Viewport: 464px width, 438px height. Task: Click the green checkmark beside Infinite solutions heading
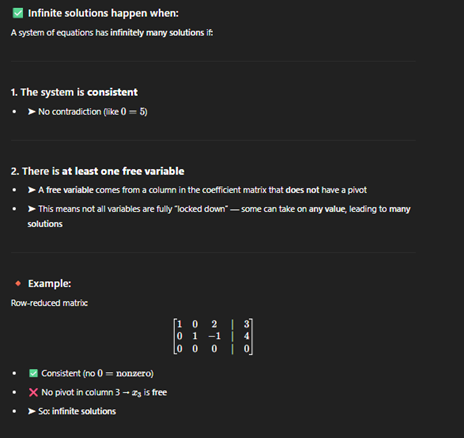click(x=18, y=13)
